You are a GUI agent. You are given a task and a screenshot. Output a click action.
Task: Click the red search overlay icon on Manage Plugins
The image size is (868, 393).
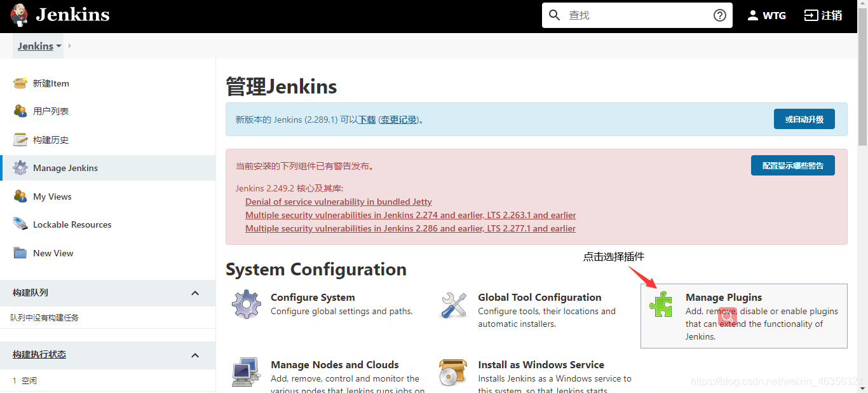728,316
